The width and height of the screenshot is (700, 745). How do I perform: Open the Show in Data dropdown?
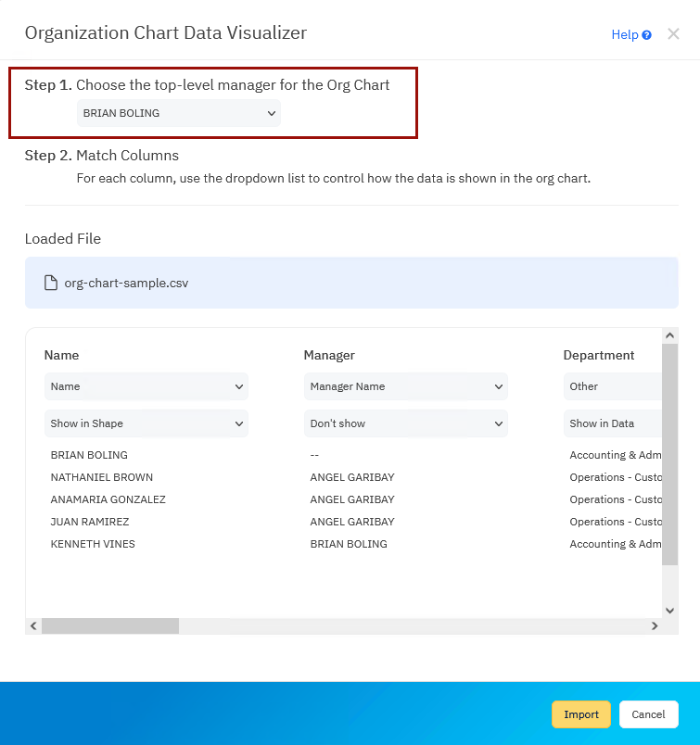(x=613, y=423)
